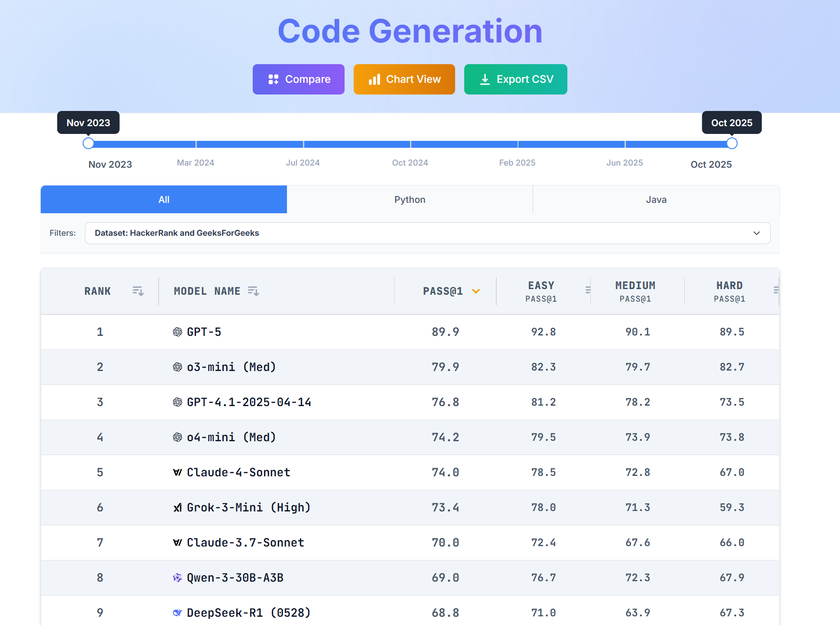840x625 pixels.
Task: Click the Qwen logo beside Qwen-3-30B-A3B
Action: pyautogui.click(x=177, y=578)
